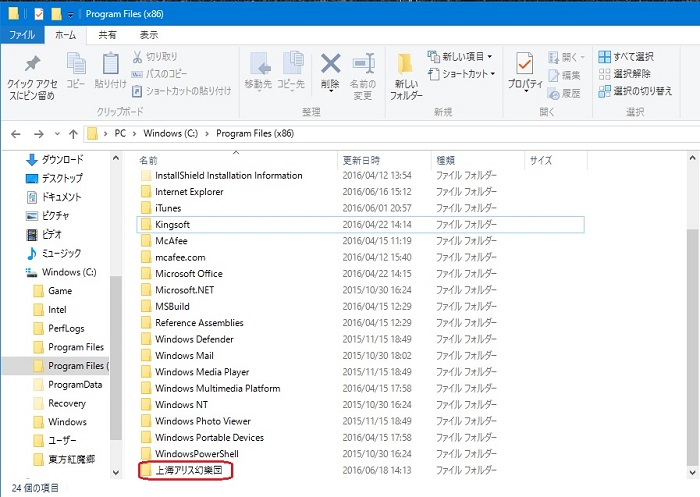Viewport: 700px width, 497px height.
Task: Click new folder icon in title bar
Action: pos(56,14)
